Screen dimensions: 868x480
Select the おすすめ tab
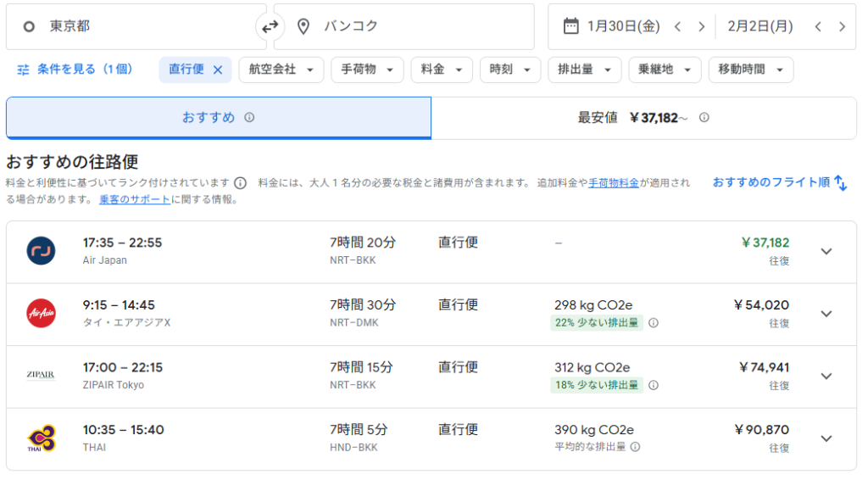(218, 118)
